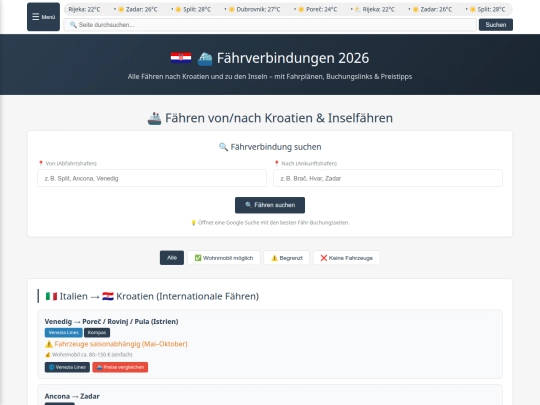Click the ship icon before Fähren von/nach Kroatien

[x=154, y=118]
